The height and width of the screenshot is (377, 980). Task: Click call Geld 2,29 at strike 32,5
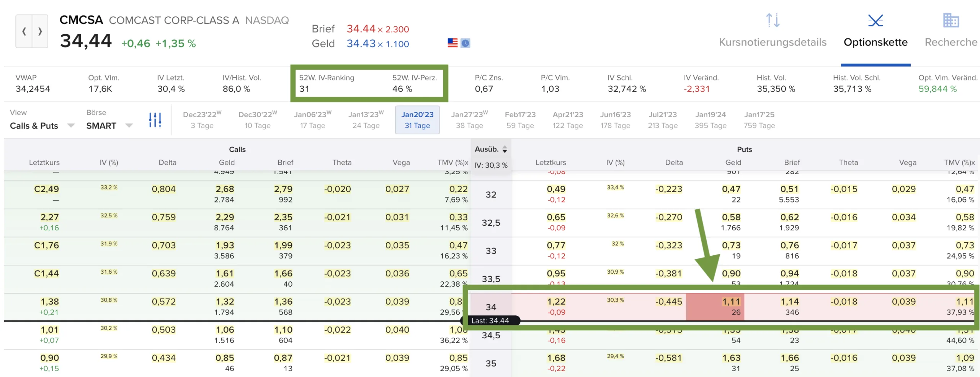tap(225, 217)
